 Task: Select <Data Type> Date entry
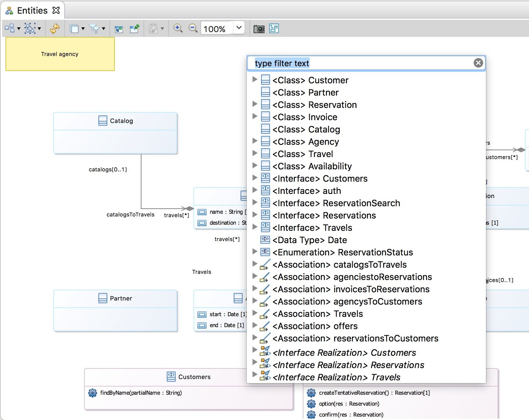click(310, 240)
